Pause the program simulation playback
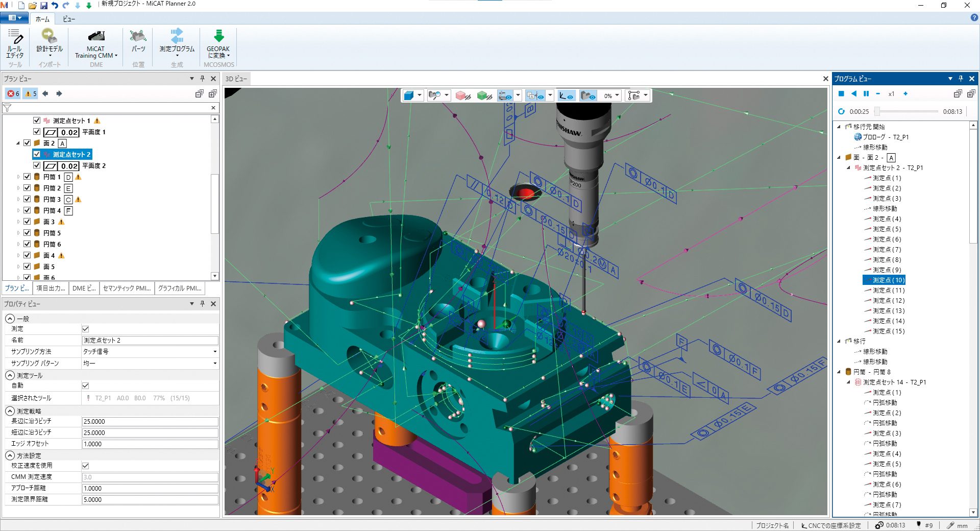The height and width of the screenshot is (531, 980). (866, 94)
